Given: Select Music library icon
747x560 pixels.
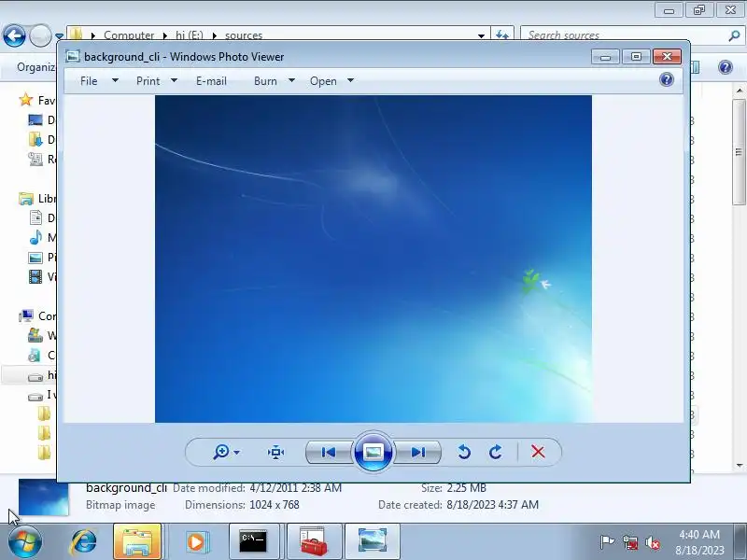Looking at the screenshot, I should pyautogui.click(x=35, y=237).
